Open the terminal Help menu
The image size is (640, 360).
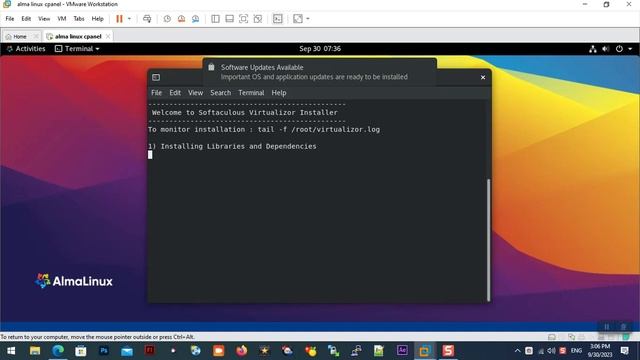click(x=279, y=93)
